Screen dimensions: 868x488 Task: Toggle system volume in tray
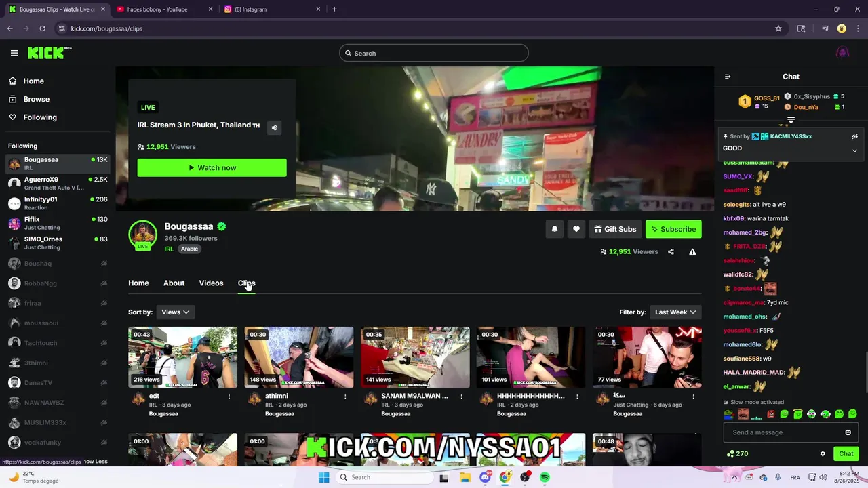823,477
